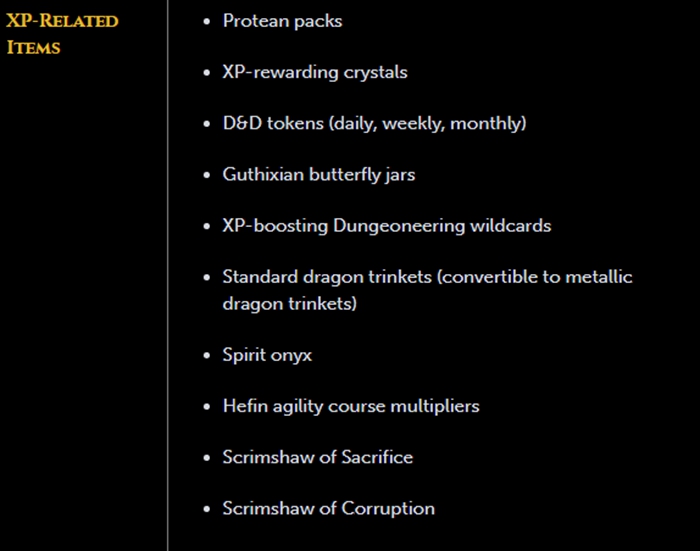Viewport: 700px width, 551px height.
Task: Click the Scrimshaw of Corruption entry
Action: click(x=329, y=509)
